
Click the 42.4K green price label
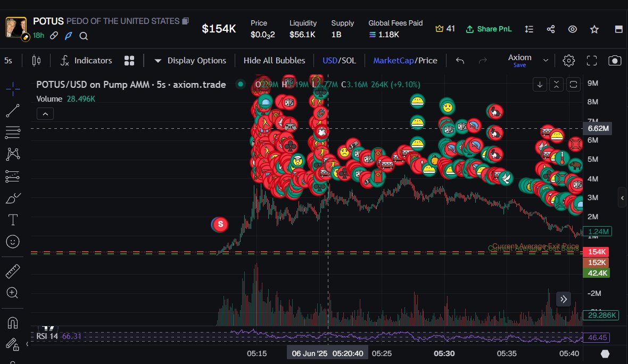tap(597, 273)
